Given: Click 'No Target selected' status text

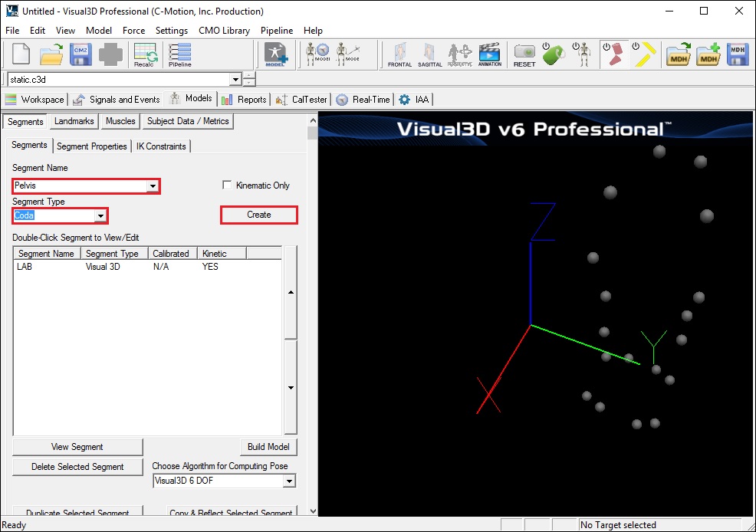Looking at the screenshot, I should pyautogui.click(x=618, y=525).
